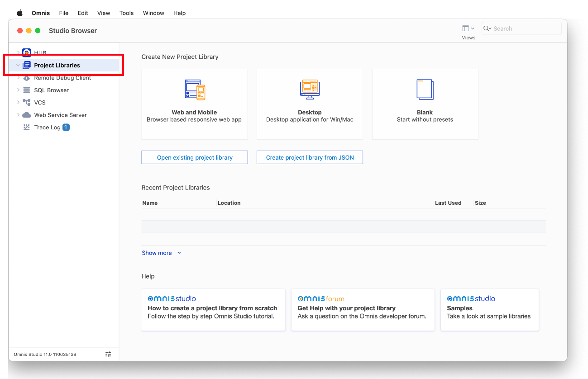Click the Omnis Studio logo on tutorial card
Screen dimensions: 588x379
(172, 298)
